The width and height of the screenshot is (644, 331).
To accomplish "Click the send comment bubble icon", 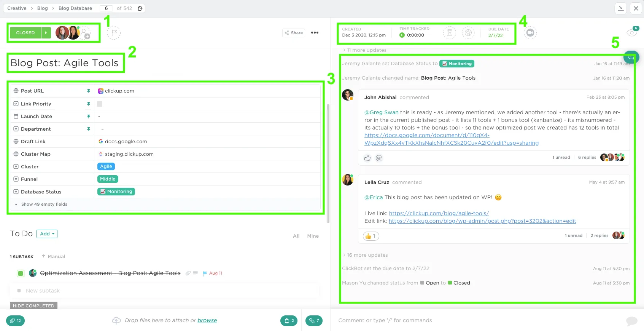I will click(631, 321).
